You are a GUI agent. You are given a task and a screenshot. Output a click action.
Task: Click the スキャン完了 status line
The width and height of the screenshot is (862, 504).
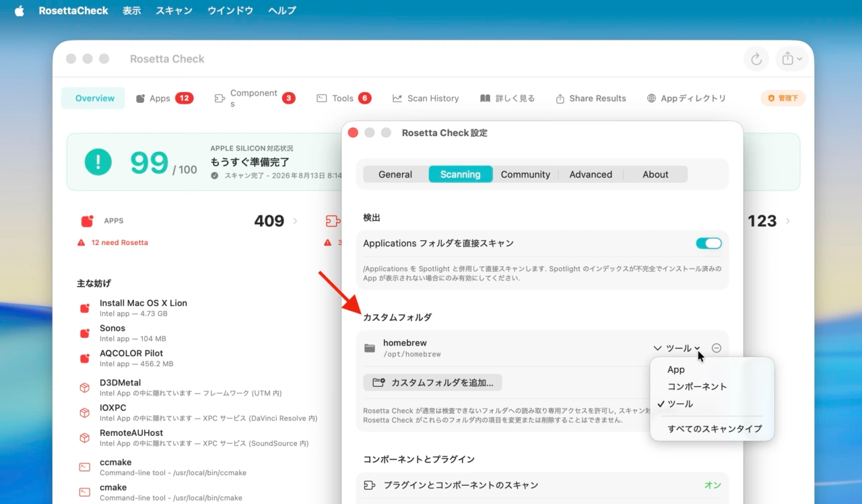[276, 176]
